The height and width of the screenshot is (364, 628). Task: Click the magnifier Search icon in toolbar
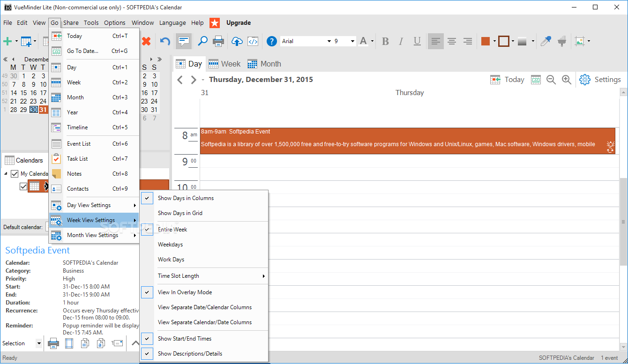pos(202,41)
